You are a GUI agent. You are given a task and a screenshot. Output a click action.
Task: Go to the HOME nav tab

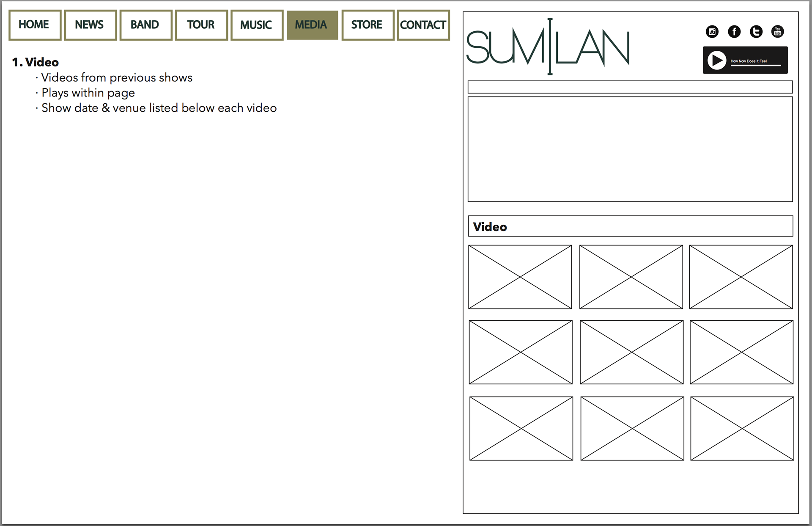tap(35, 25)
